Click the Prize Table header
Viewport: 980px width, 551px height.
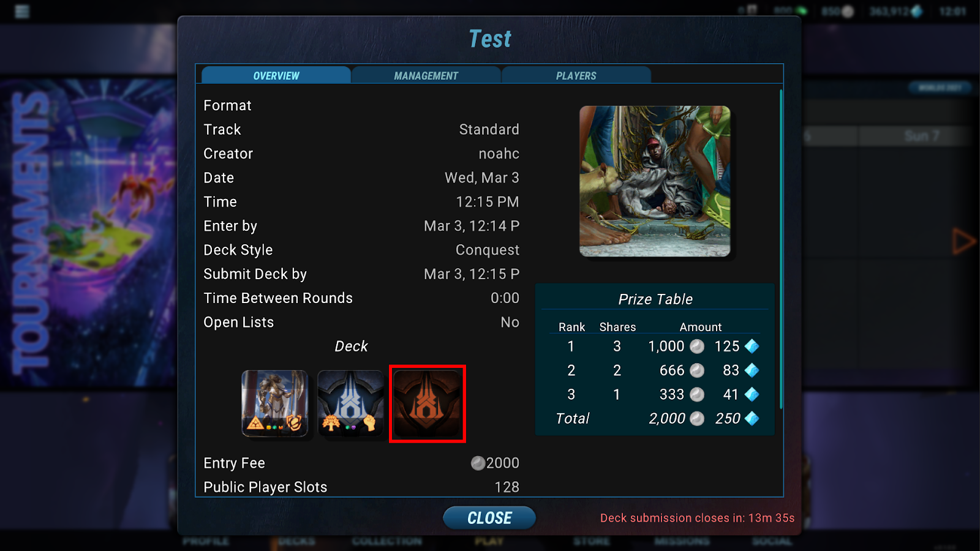click(x=655, y=299)
